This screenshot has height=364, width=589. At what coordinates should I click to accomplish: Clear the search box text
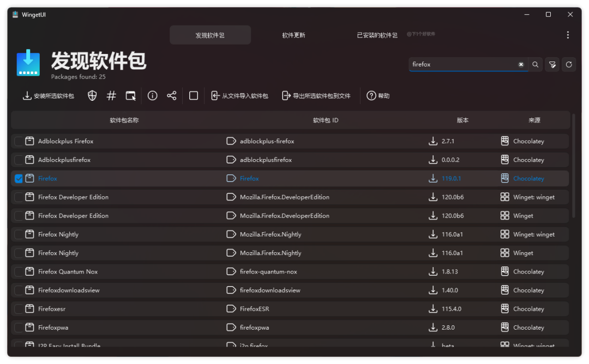(521, 64)
